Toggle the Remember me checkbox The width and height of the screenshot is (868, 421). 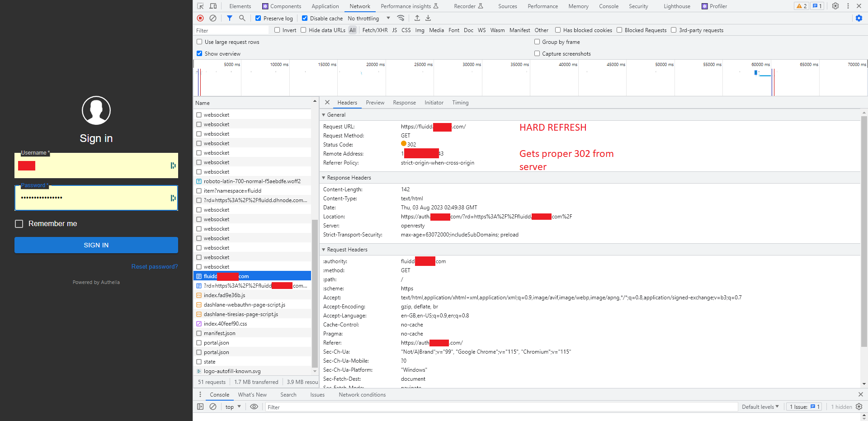[x=19, y=223]
